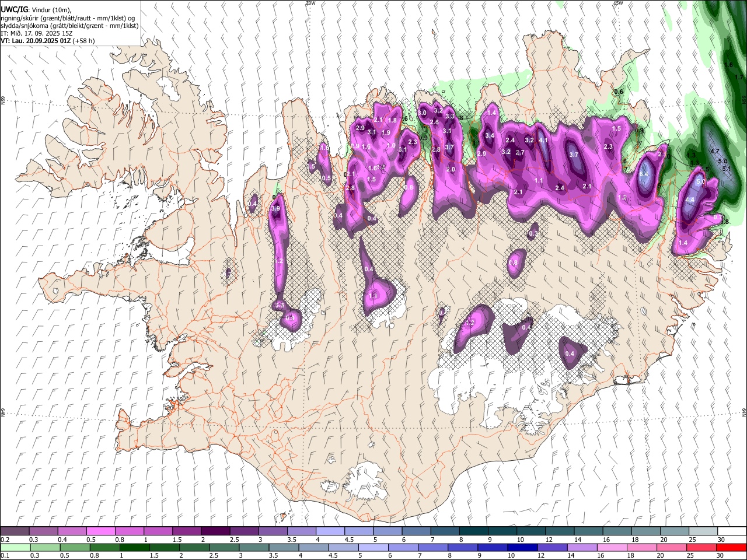Click the '4.7' precipitation value on the map

click(x=714, y=151)
